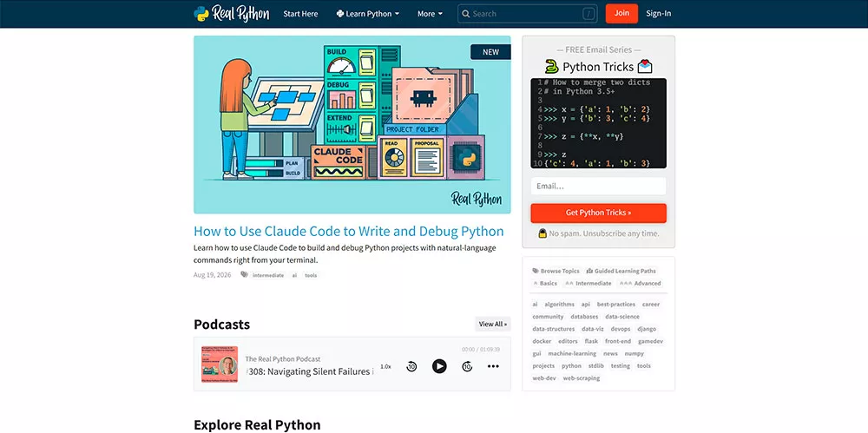Screen dimensions: 868x433
Task: Open the 'algorithms' topic
Action: point(558,304)
